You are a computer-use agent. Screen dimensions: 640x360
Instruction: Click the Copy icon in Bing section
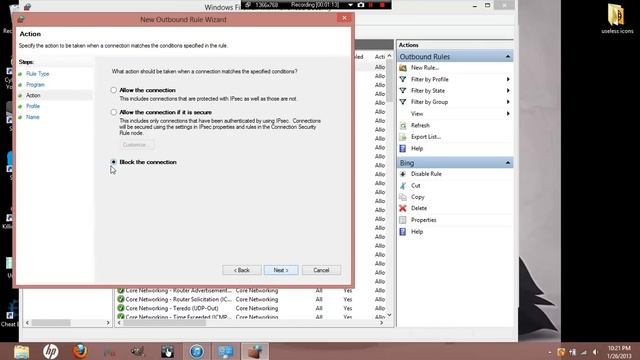[403, 197]
